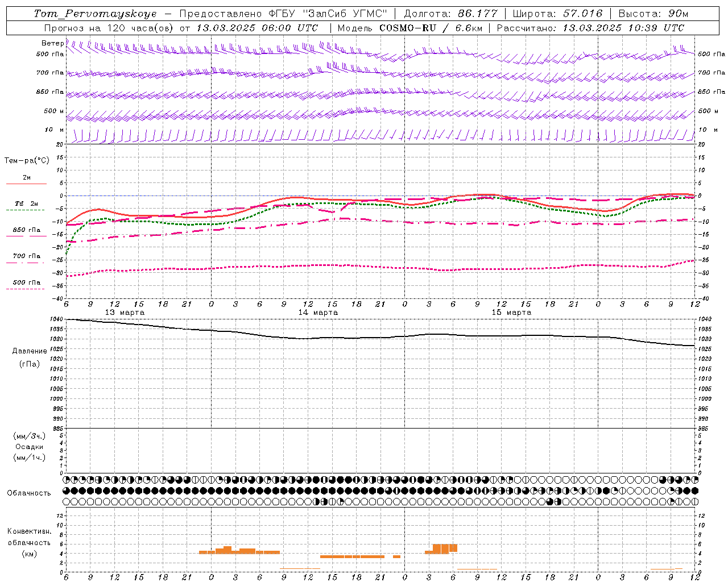The image size is (728, 582).
Task: Click the '(мм/3ч.)' precipitation unit label
Action: (30, 436)
